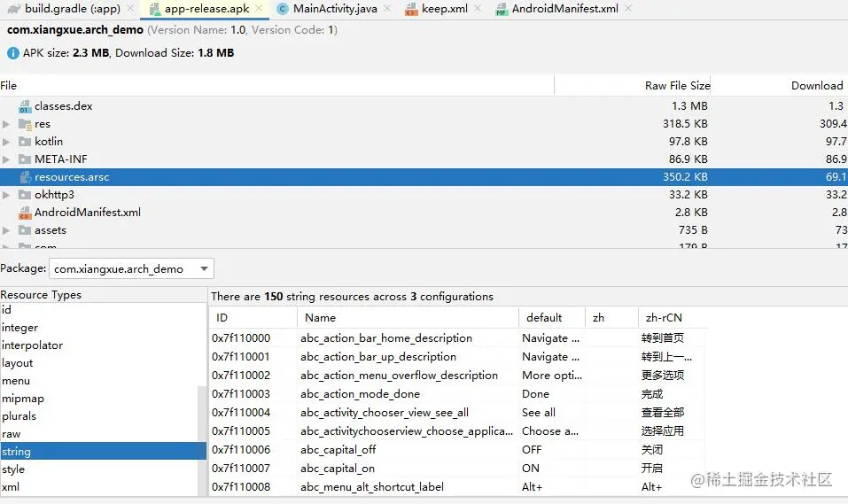The height and width of the screenshot is (504, 848).
Task: Close the AndroidManifest.xml tab
Action: click(628, 9)
